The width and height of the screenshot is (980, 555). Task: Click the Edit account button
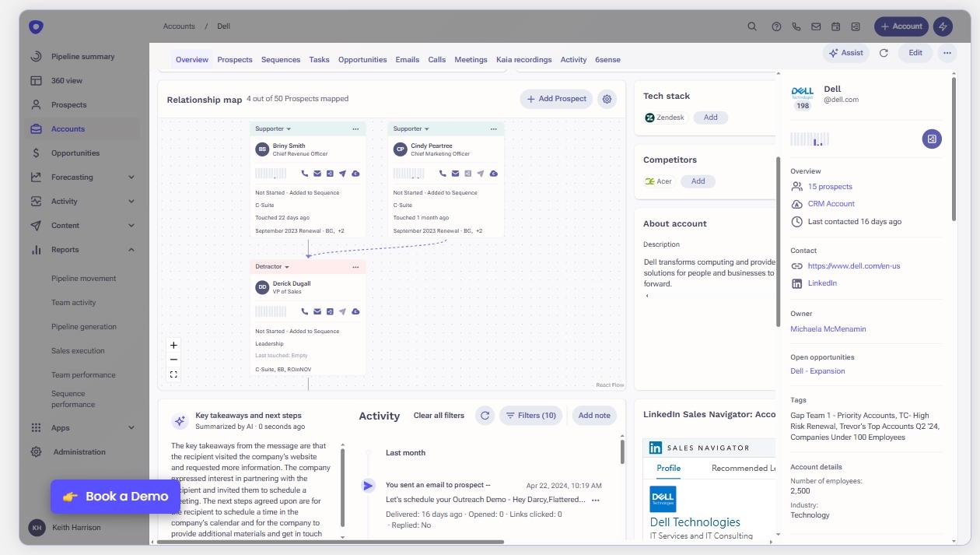point(915,53)
